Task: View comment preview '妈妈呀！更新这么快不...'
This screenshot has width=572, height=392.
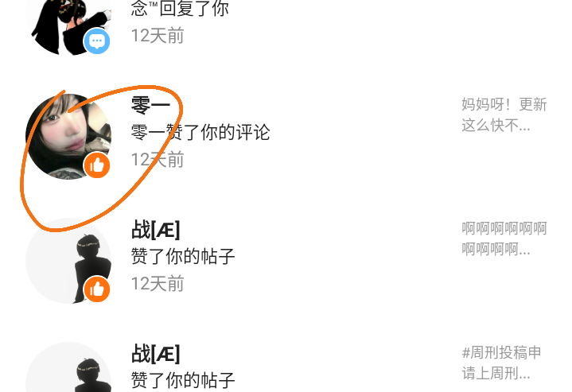Action: click(504, 114)
